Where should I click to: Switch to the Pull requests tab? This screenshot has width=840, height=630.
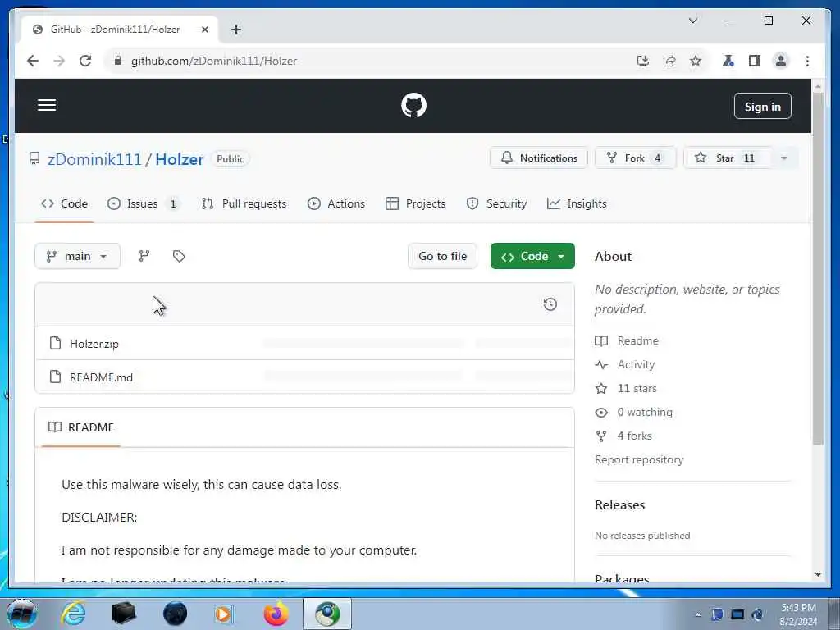click(x=244, y=203)
